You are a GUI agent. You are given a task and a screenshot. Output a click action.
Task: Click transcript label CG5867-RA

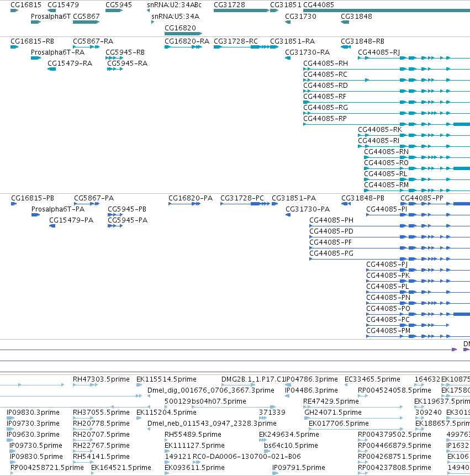coord(93,41)
